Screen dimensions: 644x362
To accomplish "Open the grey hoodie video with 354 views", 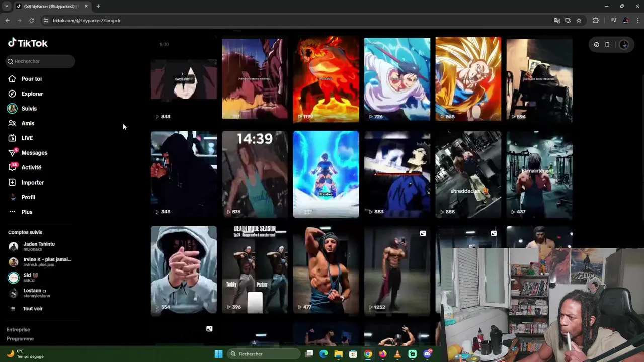I will click(184, 270).
